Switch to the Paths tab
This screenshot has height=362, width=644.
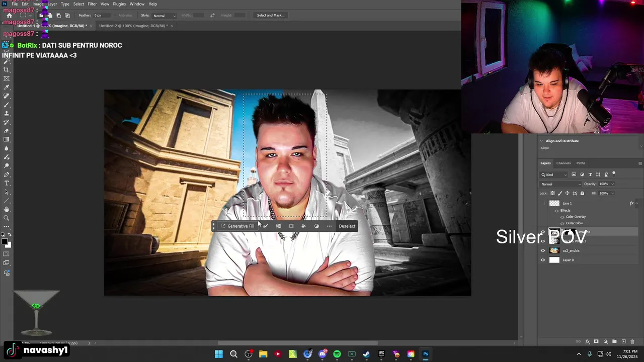tap(581, 163)
